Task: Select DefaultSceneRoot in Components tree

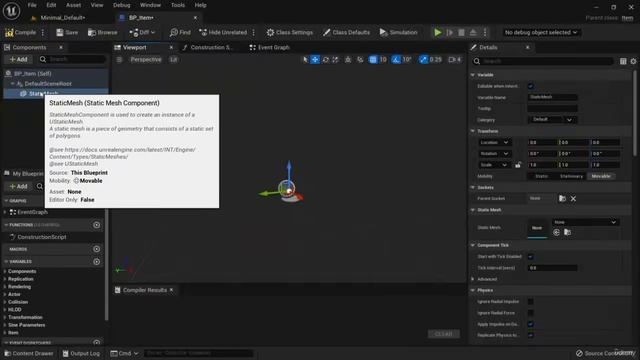Action: click(x=48, y=84)
